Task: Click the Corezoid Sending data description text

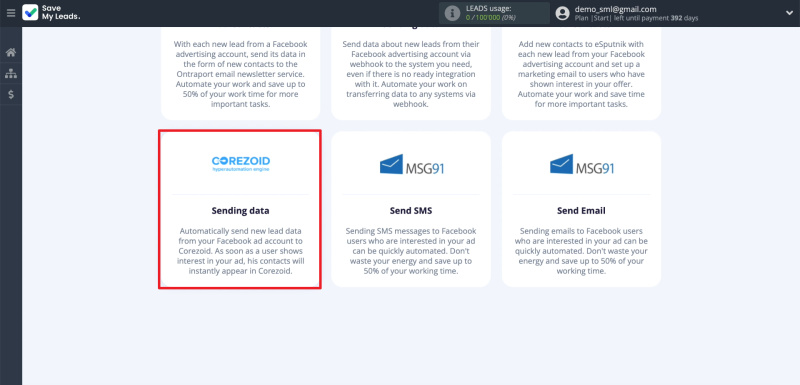Action: (x=240, y=251)
